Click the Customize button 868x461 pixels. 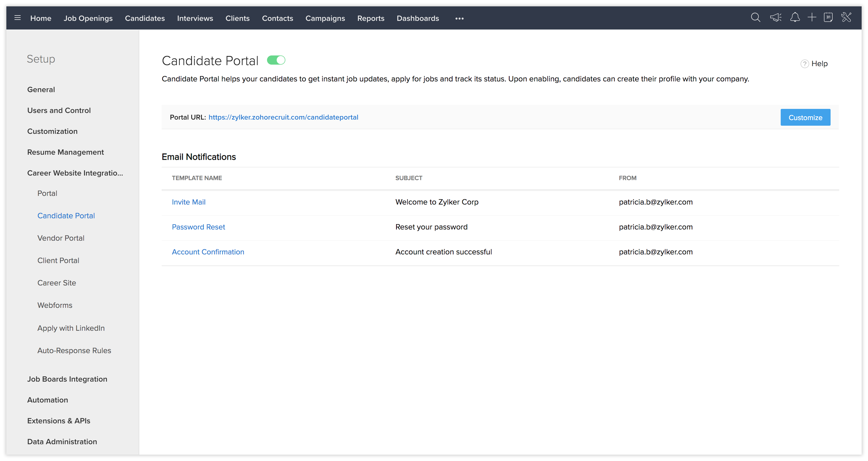(805, 118)
